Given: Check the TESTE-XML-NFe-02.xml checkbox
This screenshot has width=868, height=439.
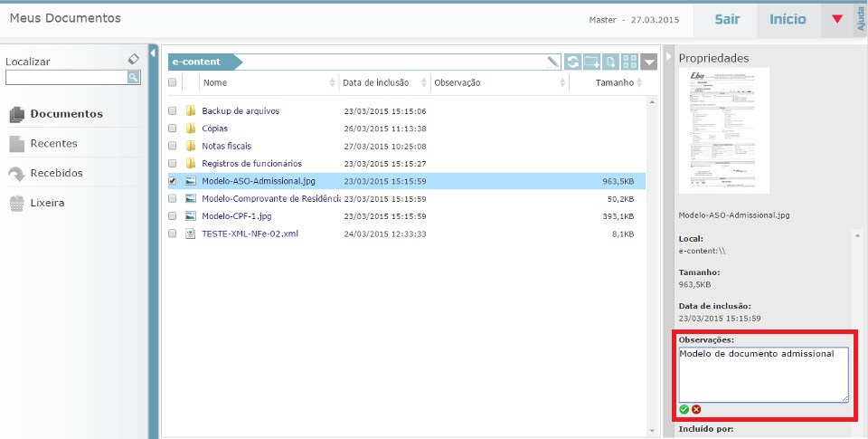Looking at the screenshot, I should 172,234.
